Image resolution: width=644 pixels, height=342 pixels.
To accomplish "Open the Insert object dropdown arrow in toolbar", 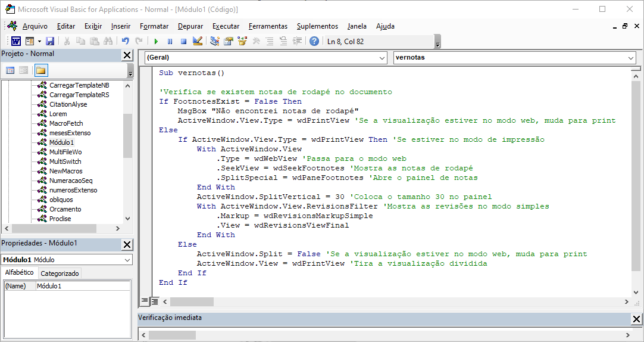I will pyautogui.click(x=39, y=41).
